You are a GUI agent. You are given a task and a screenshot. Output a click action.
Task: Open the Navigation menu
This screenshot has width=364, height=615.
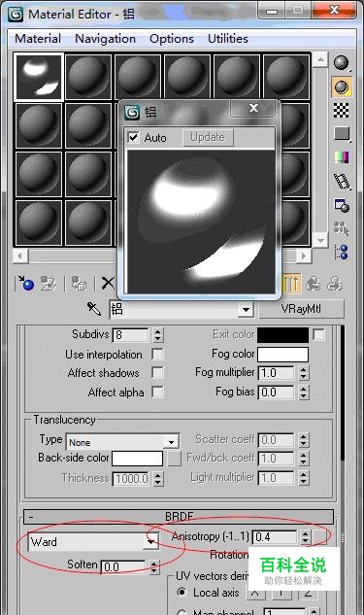click(106, 39)
